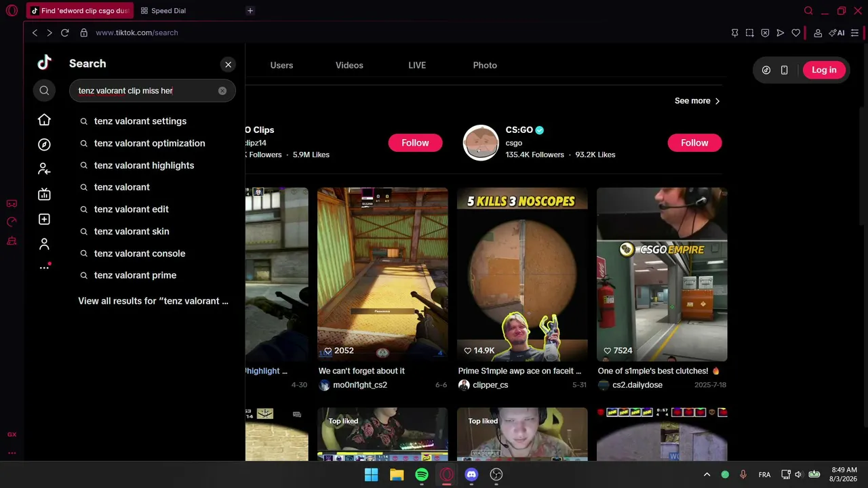Open the CS:GO account name link
This screenshot has height=488, width=868.
coord(519,130)
